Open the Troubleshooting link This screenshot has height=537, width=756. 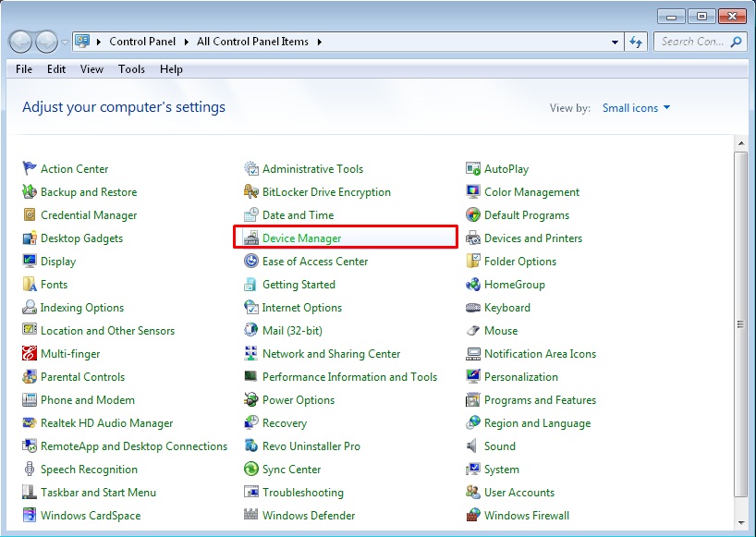(x=303, y=493)
